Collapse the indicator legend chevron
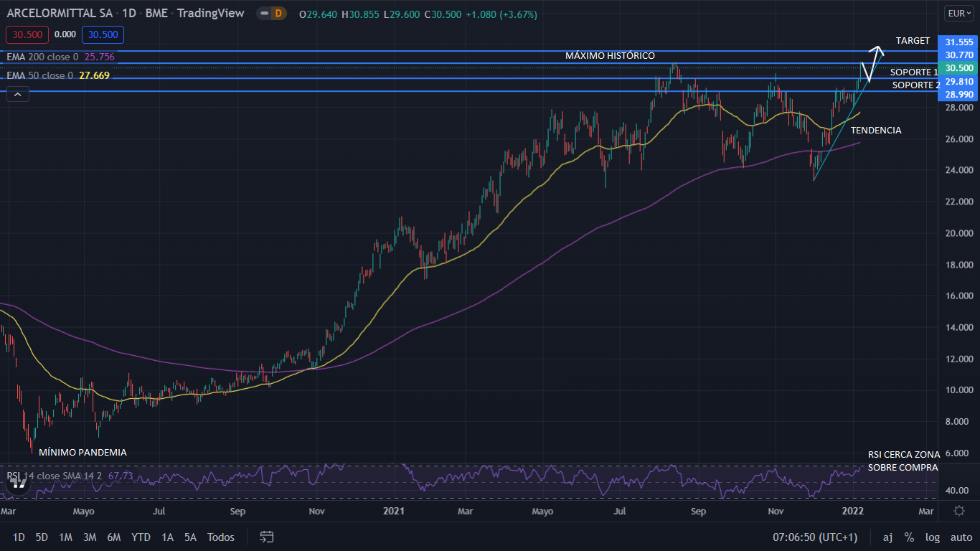This screenshot has height=551, width=980. 18,93
